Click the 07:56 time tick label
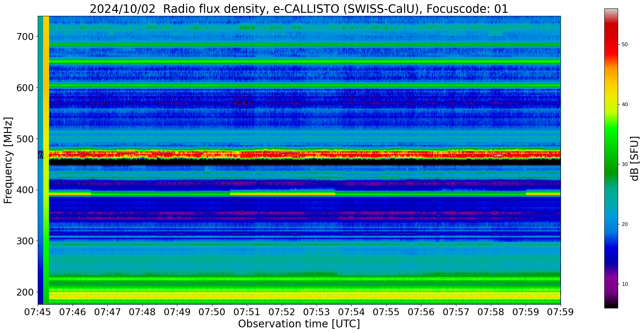Image resolution: width=644 pixels, height=333 pixels. pos(421,312)
